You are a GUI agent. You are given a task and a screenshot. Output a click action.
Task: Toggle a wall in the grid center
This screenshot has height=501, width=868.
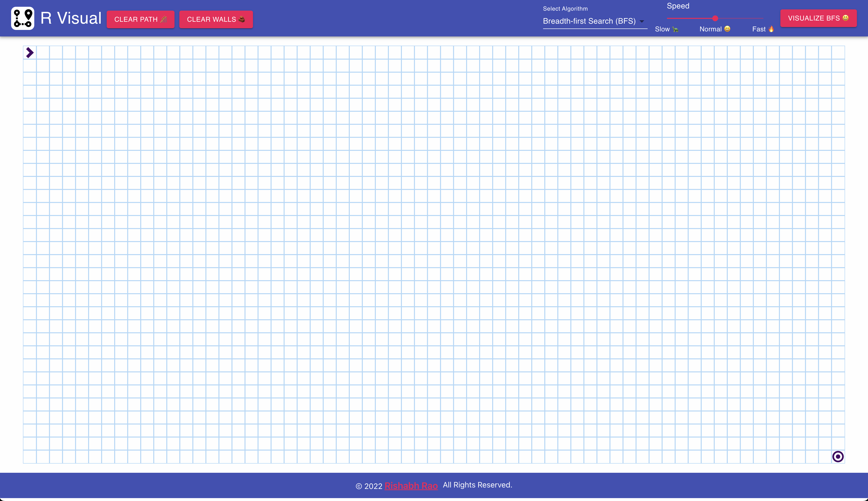coord(434,255)
